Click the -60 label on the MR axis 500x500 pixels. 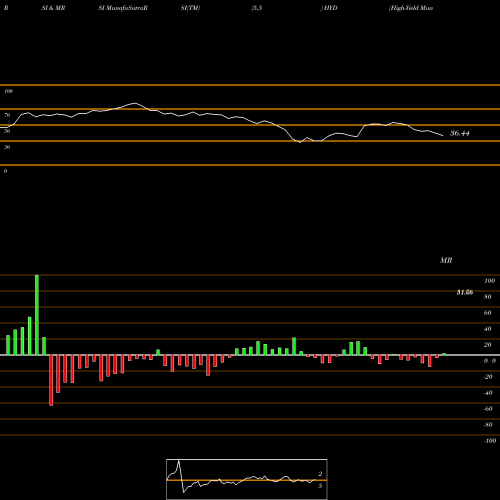click(488, 409)
